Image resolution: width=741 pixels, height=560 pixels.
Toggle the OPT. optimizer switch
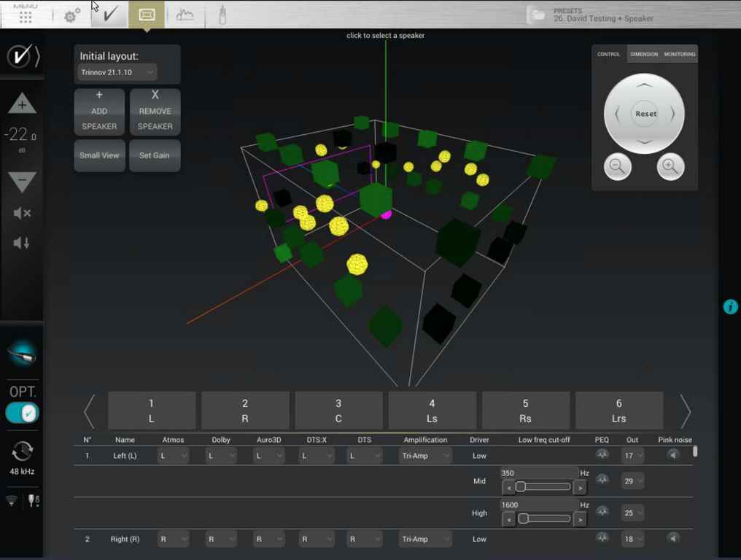22,413
